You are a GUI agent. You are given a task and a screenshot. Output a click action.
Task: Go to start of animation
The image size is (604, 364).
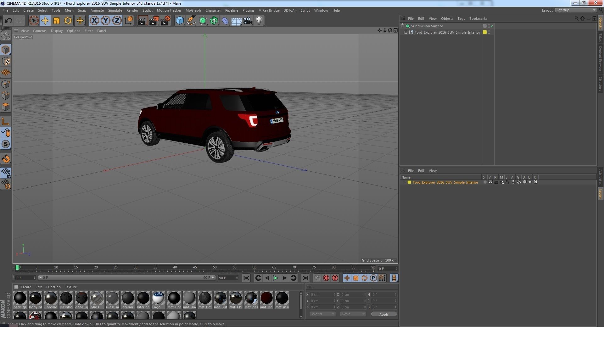coord(246,278)
